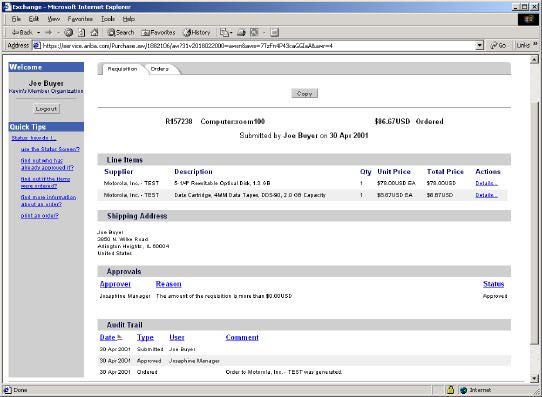
Task: Open the Back button history dropdown arrow
Action: (x=38, y=32)
